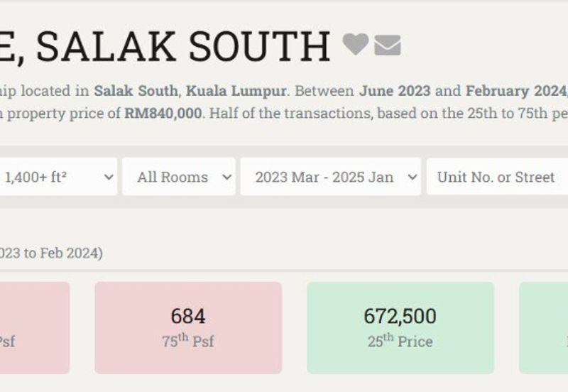Expand the All Rooms dropdown

[178, 177]
